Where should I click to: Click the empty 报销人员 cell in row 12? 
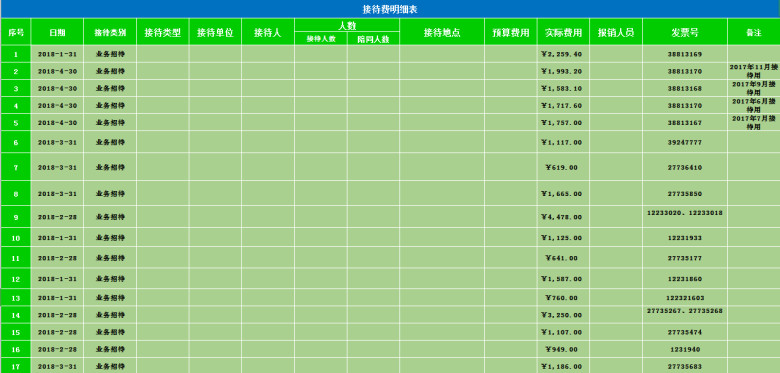616,279
